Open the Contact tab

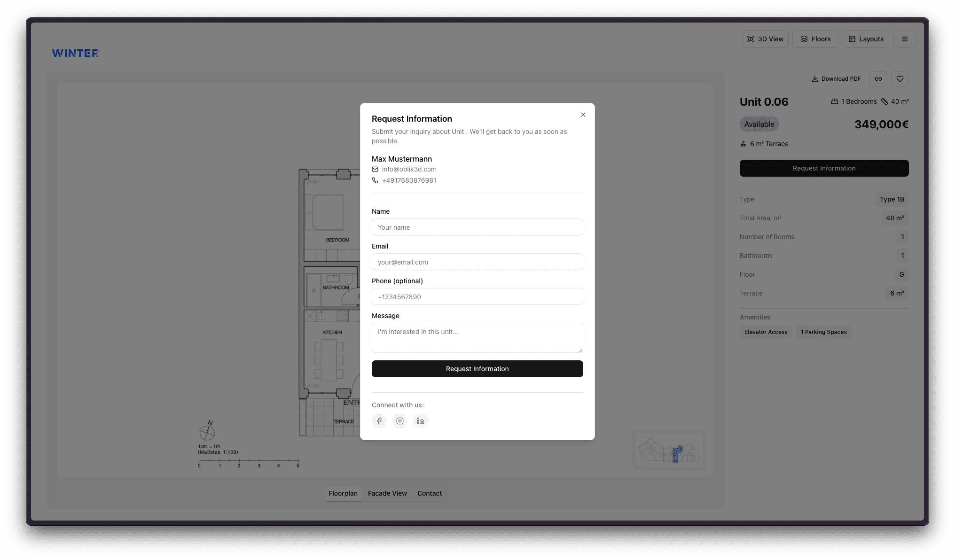point(430,493)
